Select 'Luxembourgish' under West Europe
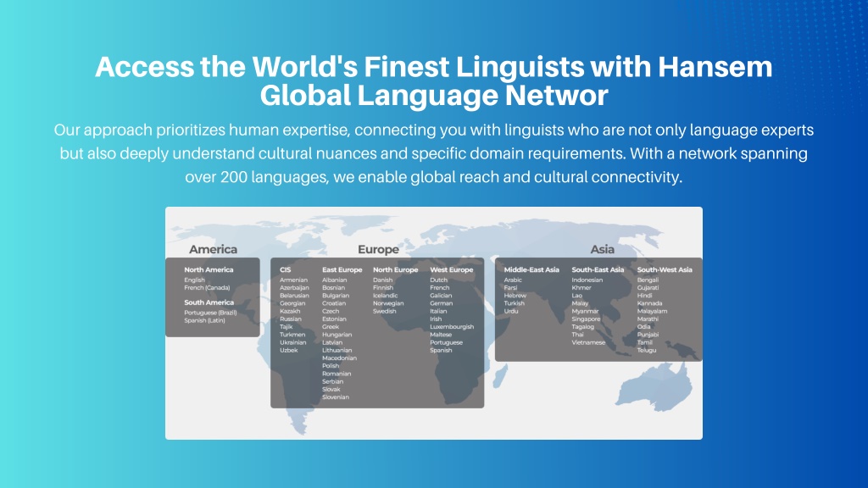 coord(452,327)
